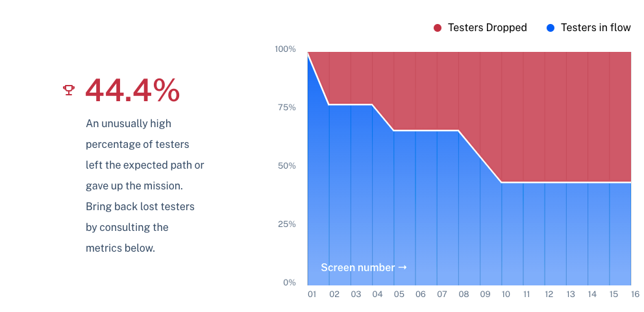Image resolution: width=644 pixels, height=312 pixels.
Task: Click the blue Testers in flow legend dot
Action: pyautogui.click(x=551, y=28)
